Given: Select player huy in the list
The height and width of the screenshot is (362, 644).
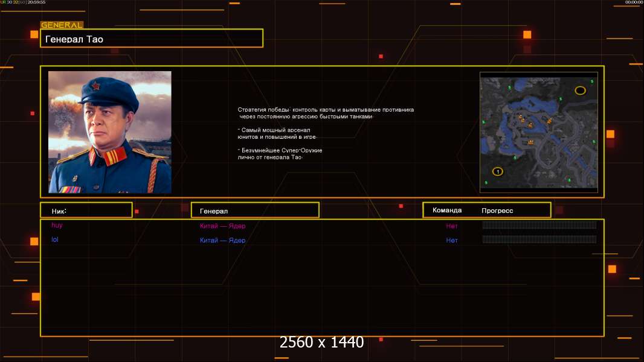Looking at the screenshot, I should point(57,225).
